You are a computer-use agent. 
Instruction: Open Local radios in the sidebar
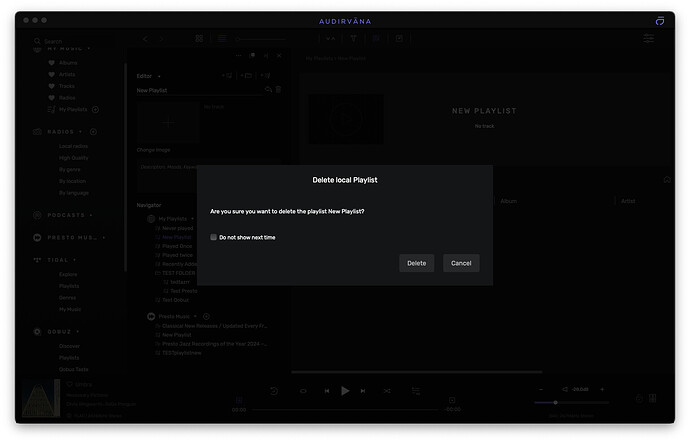tap(73, 146)
